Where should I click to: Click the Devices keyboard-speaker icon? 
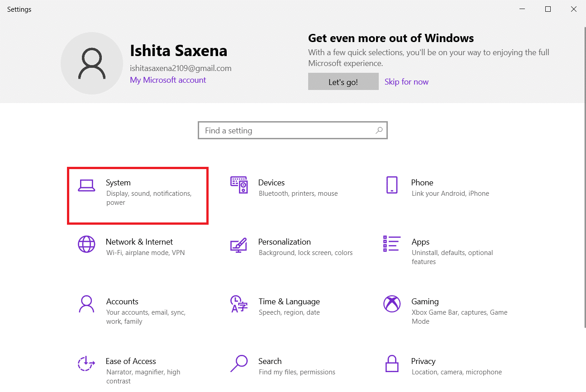pyautogui.click(x=239, y=185)
